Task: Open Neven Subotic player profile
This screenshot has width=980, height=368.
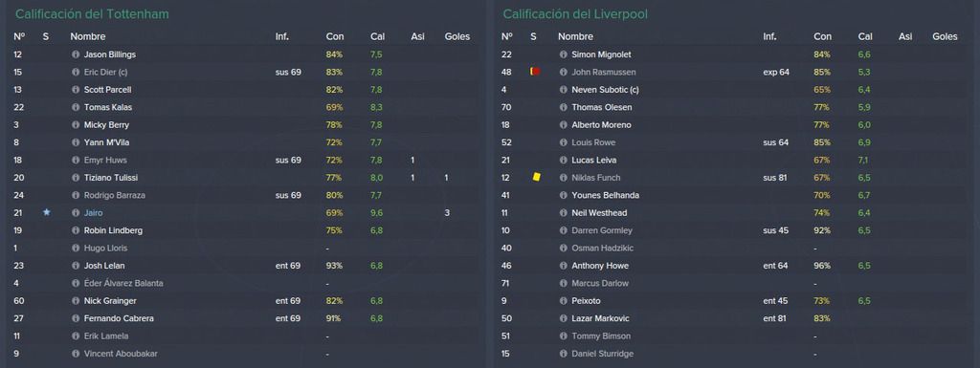Action: (x=601, y=89)
